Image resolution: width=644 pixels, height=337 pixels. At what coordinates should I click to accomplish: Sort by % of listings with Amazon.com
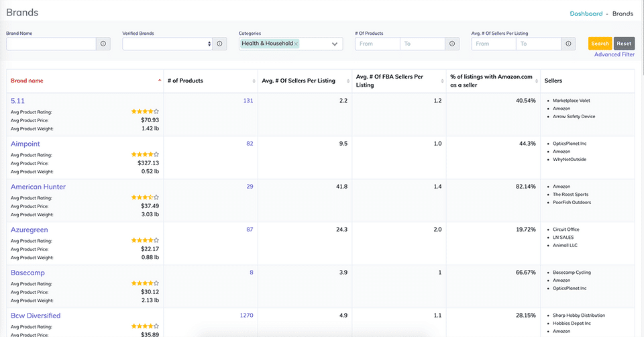tap(535, 81)
